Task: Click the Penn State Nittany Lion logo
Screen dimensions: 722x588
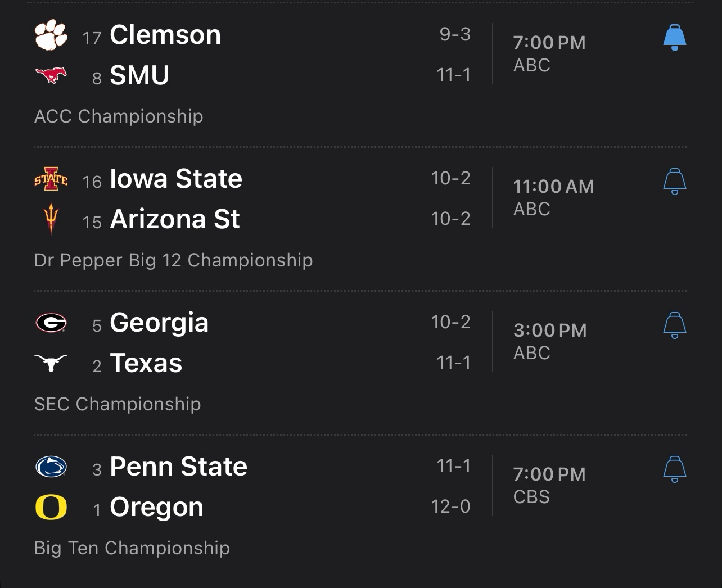Action: point(51,467)
